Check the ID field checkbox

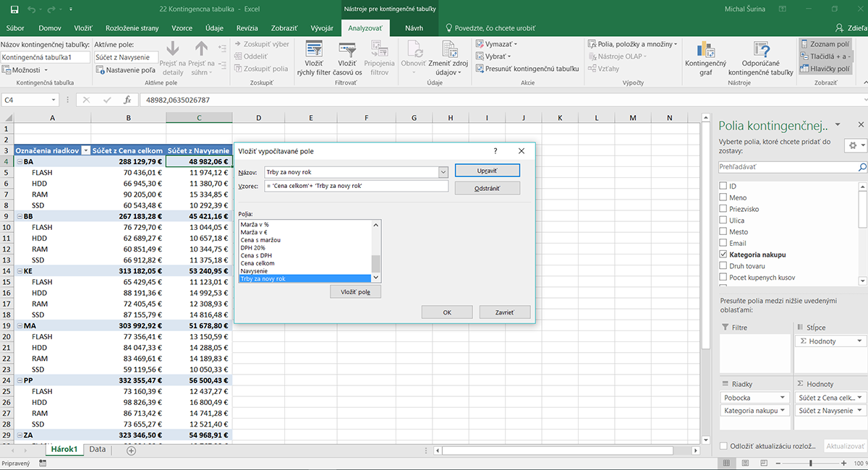coord(723,187)
